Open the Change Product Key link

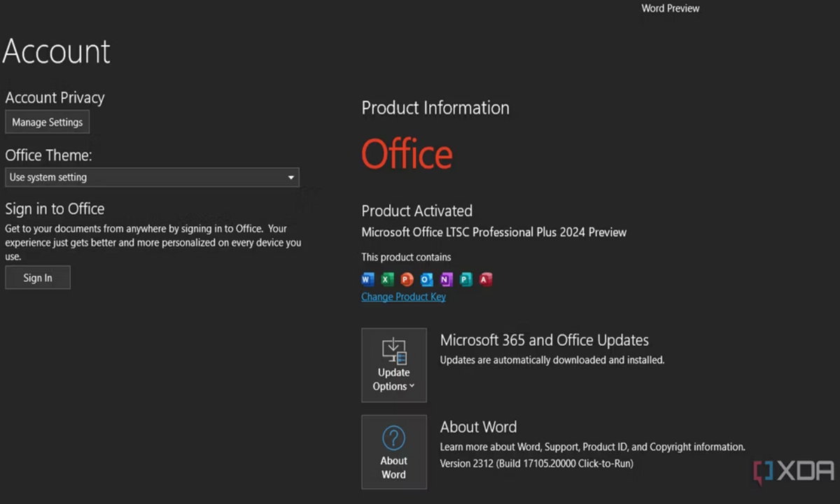[x=403, y=297]
